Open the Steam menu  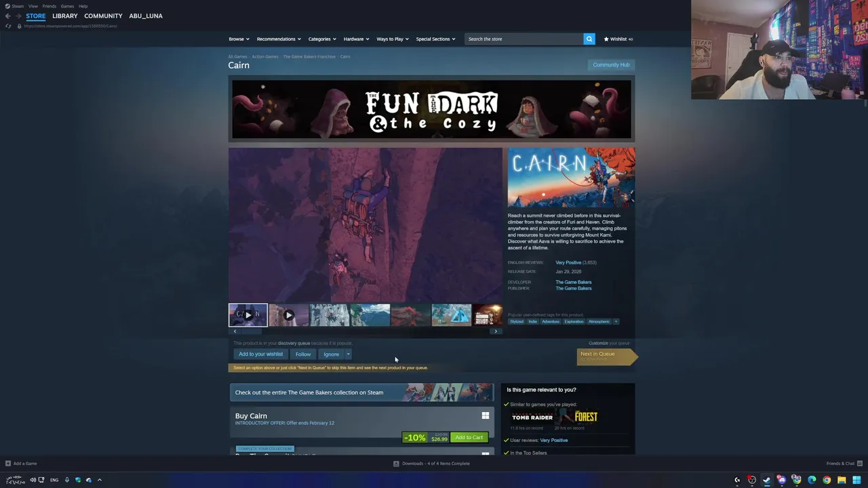tap(15, 6)
